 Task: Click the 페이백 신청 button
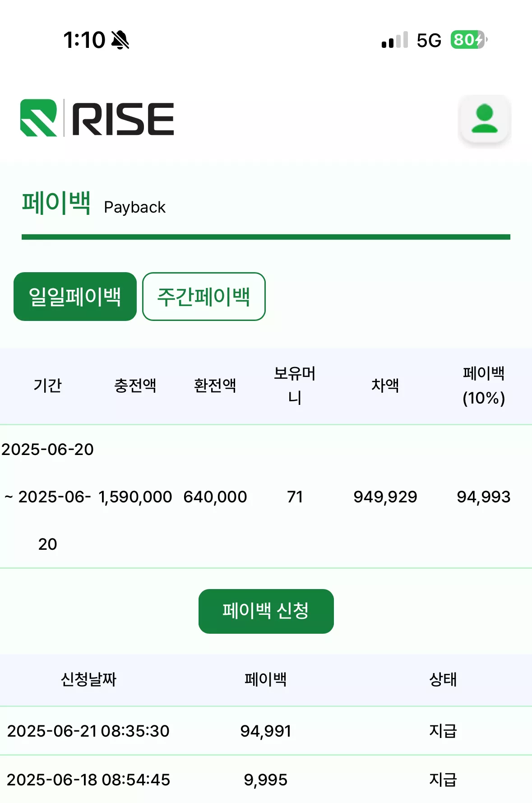click(x=266, y=611)
